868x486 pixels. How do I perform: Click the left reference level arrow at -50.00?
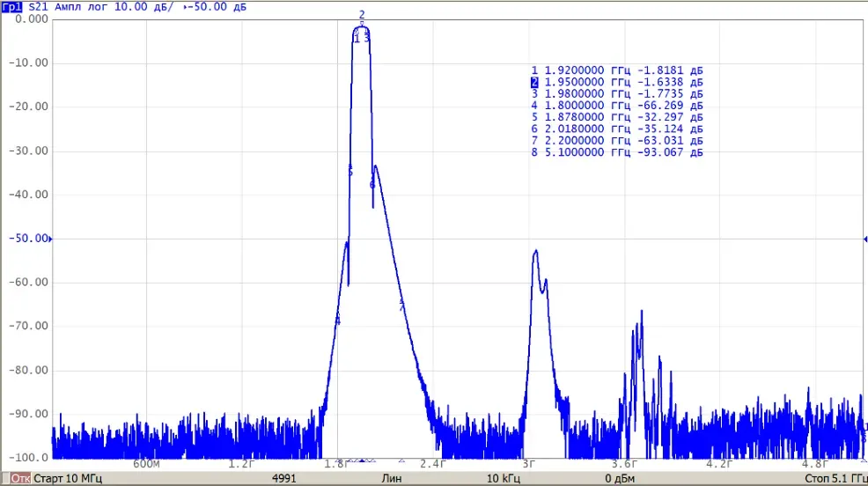[x=50, y=239]
